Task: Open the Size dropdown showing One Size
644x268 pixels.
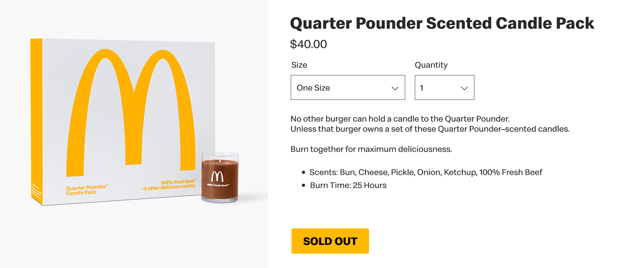Action: (x=347, y=87)
